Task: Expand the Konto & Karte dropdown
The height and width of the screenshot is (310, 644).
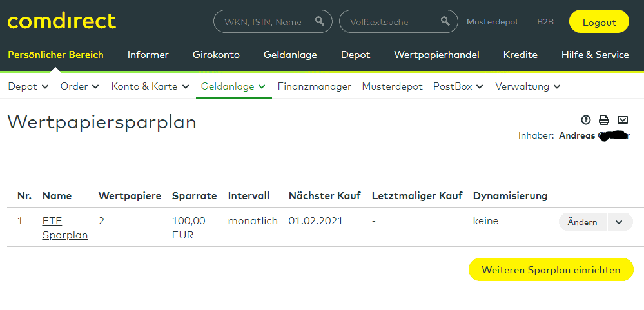Action: (150, 86)
